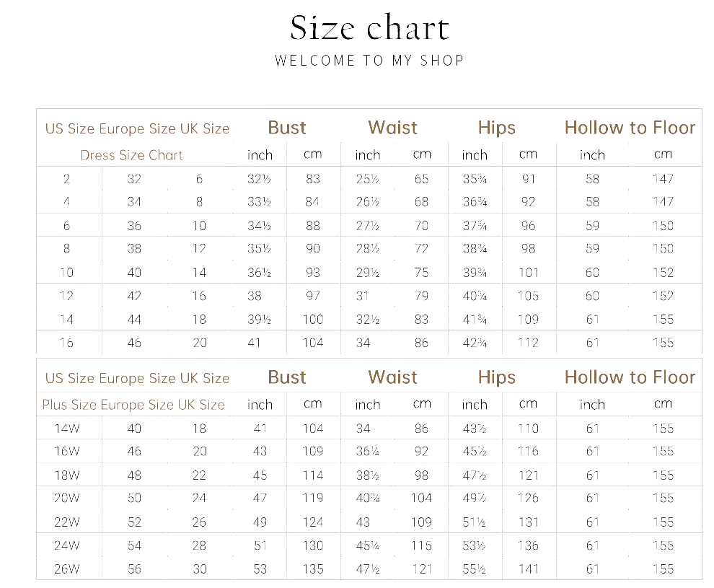
Task: Click Dress Size Chart label
Action: [x=131, y=155]
